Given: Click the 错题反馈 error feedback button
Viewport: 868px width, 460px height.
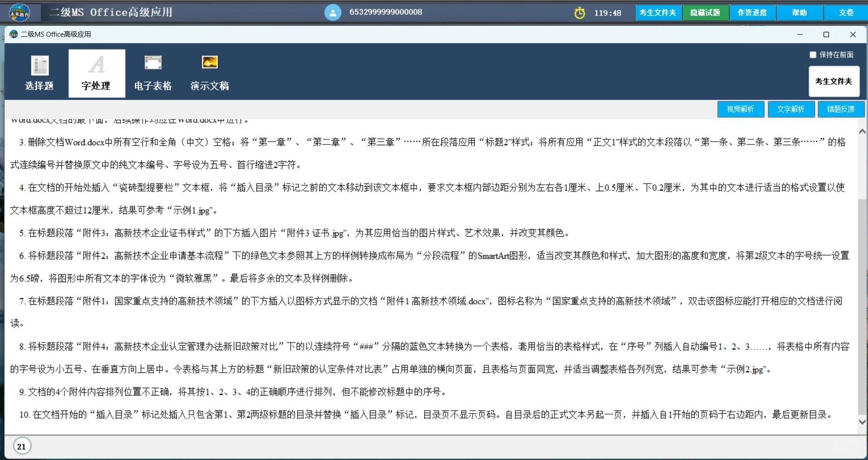Looking at the screenshot, I should click(x=840, y=109).
